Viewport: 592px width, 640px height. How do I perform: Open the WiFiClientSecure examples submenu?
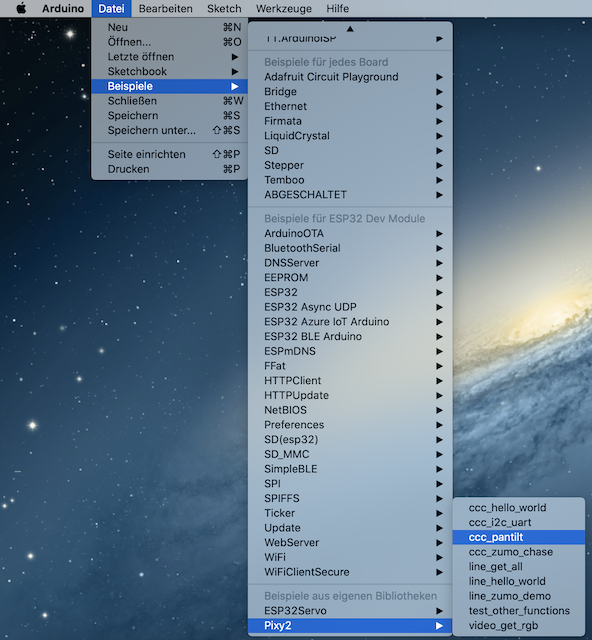[350, 572]
